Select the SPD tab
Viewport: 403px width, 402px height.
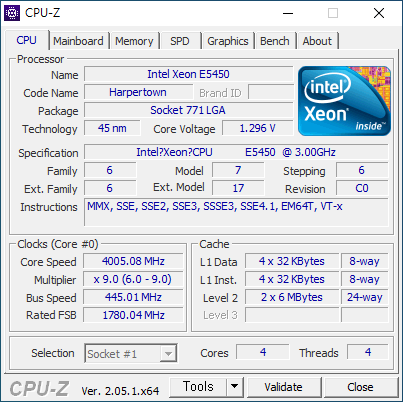point(180,41)
